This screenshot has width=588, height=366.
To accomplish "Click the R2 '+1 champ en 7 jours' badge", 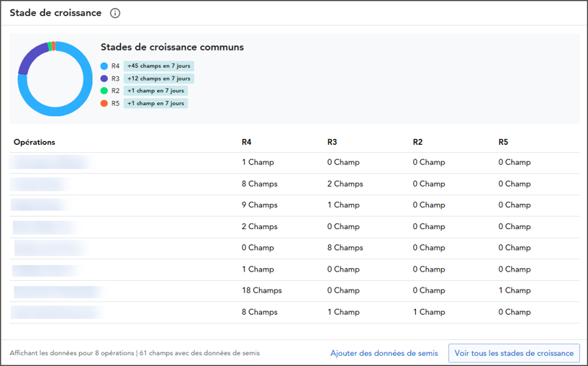I will pos(155,91).
